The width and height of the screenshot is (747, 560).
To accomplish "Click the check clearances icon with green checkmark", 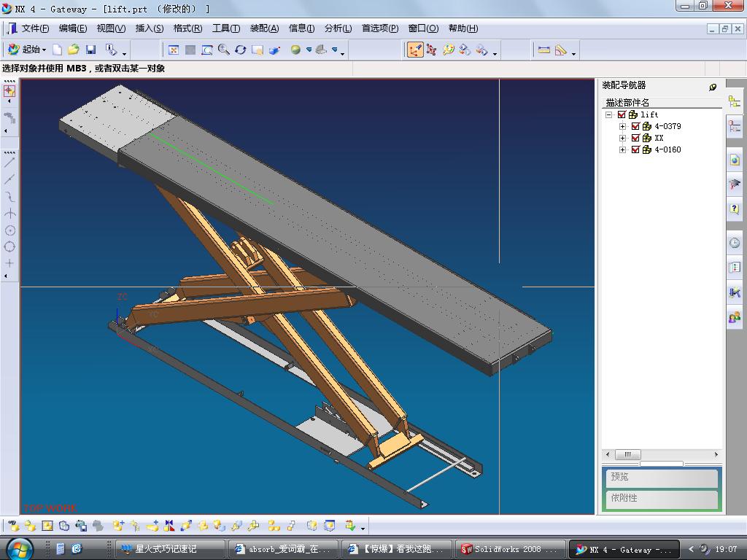I will 351,526.
